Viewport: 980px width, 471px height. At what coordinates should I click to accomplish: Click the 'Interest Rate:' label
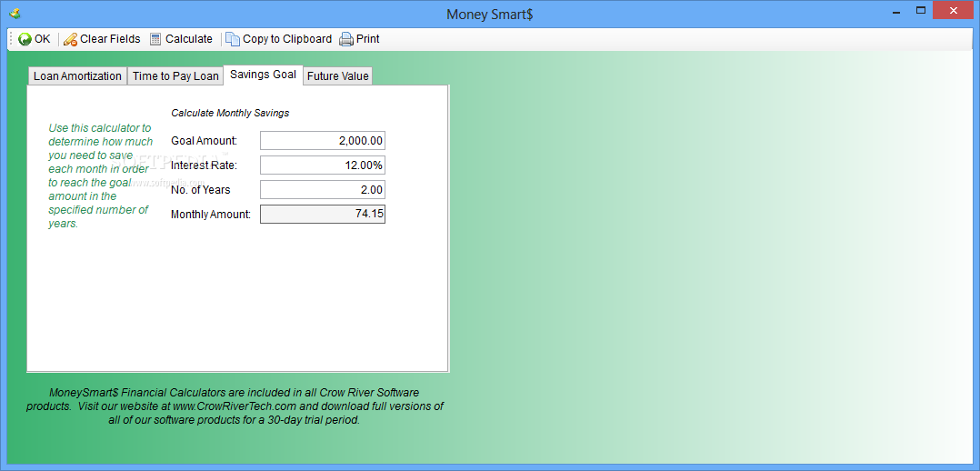pyautogui.click(x=205, y=165)
